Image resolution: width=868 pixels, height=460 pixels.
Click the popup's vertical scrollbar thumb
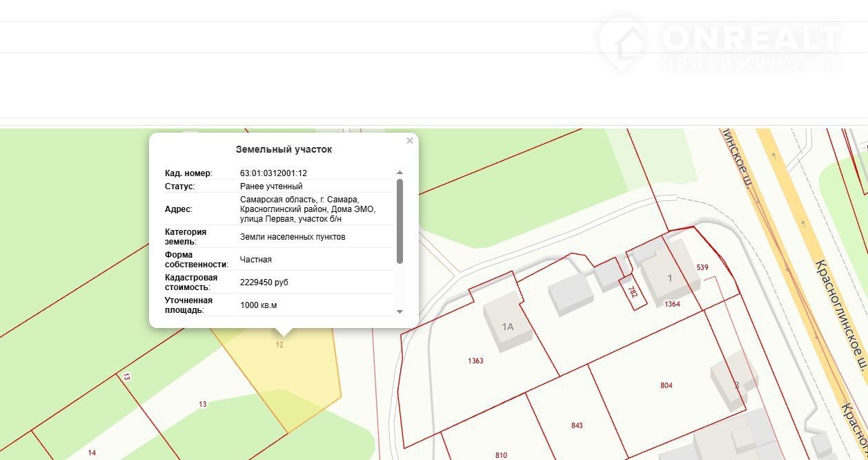400,221
